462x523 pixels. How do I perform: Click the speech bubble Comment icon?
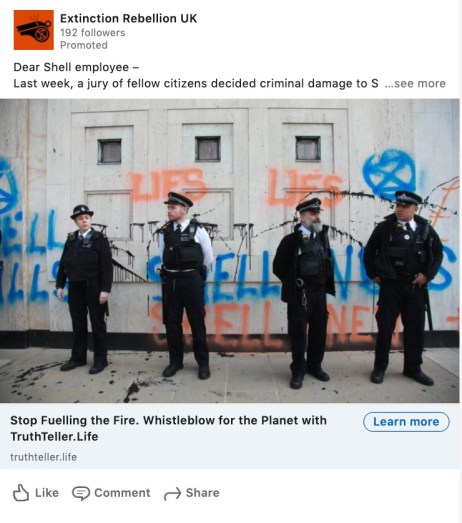click(81, 493)
